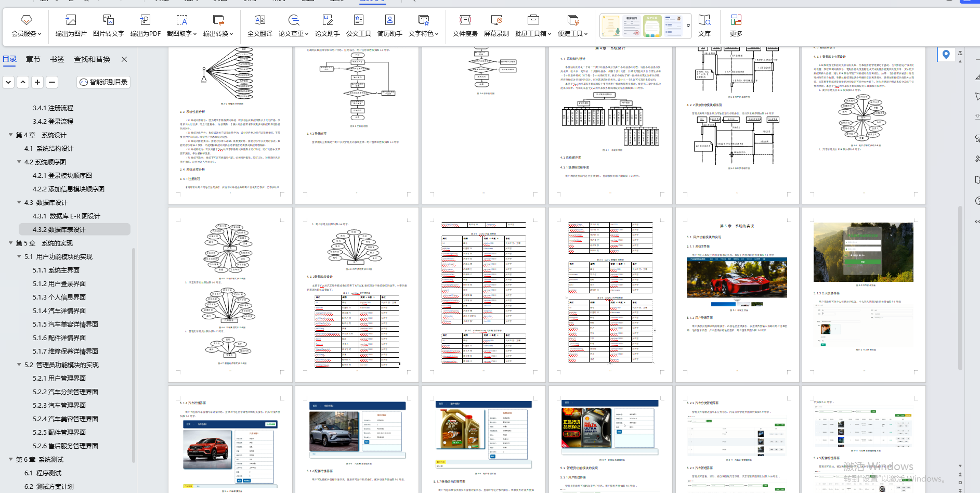Open the outline level down-arrow dropdown

click(x=8, y=82)
